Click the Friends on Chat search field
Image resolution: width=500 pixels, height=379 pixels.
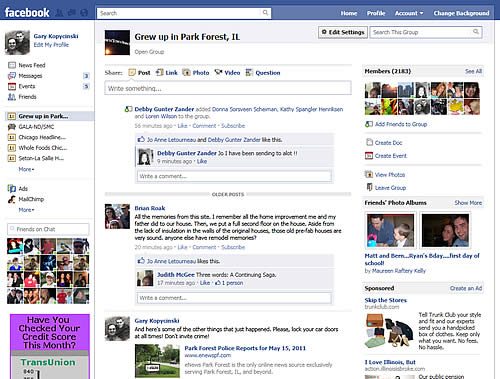(48, 229)
